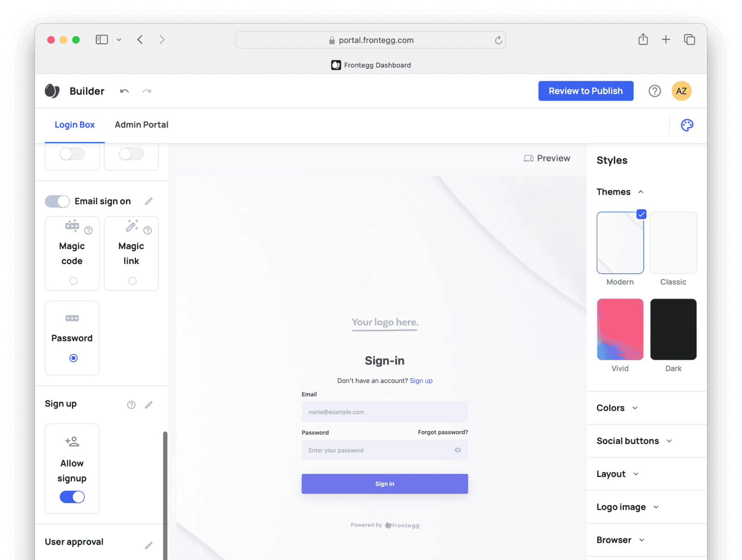Switch to the Login Box tab

click(75, 125)
